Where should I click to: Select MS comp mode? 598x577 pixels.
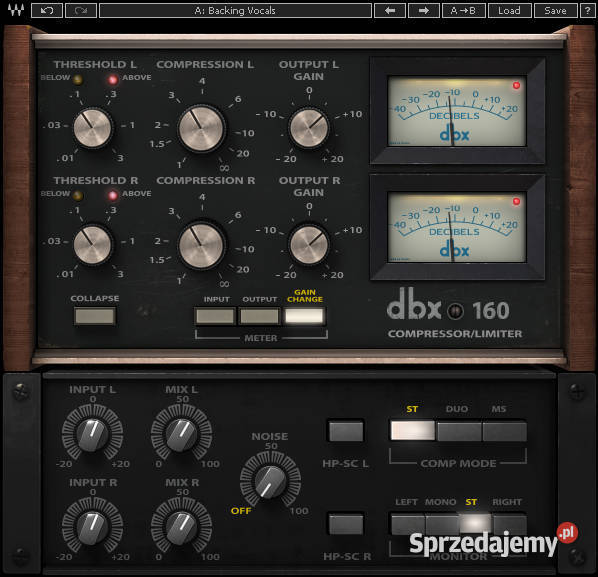[x=505, y=431]
